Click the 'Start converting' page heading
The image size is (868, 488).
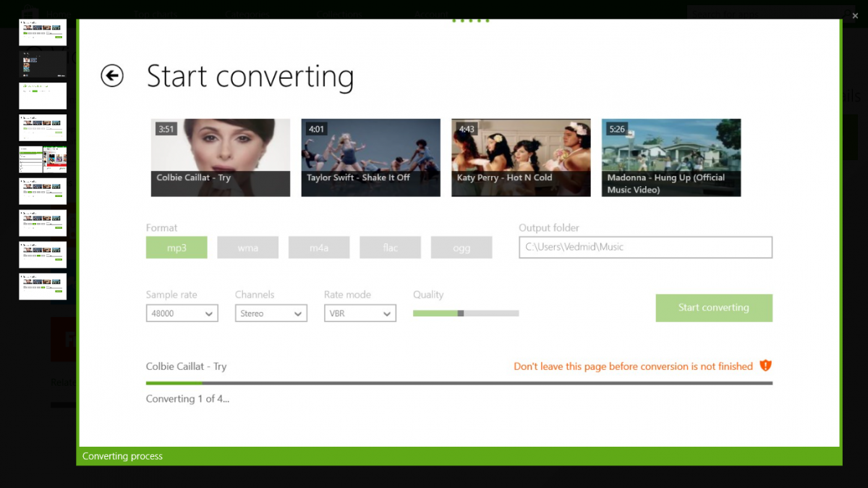click(x=250, y=76)
